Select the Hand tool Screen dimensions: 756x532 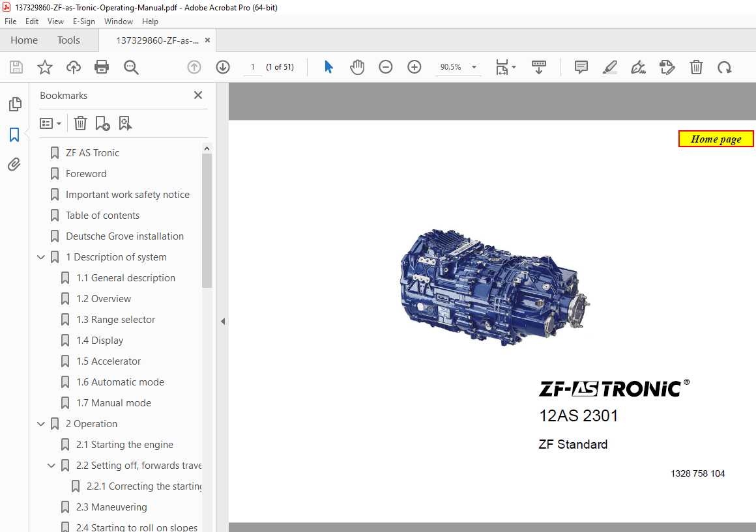point(357,67)
